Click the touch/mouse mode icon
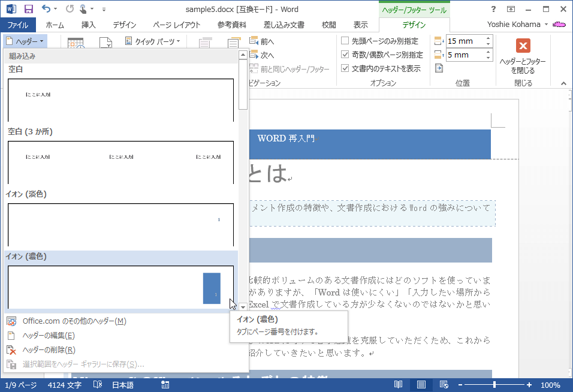 click(x=83, y=9)
